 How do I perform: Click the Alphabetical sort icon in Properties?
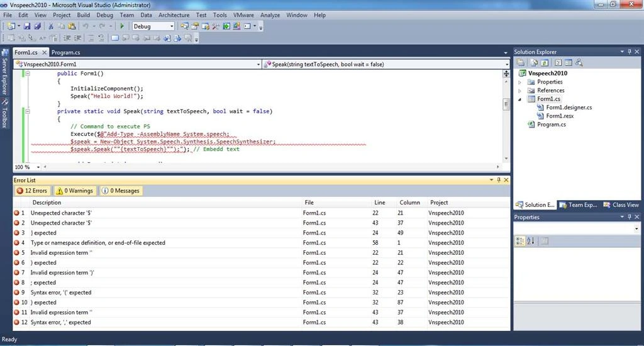tap(531, 241)
